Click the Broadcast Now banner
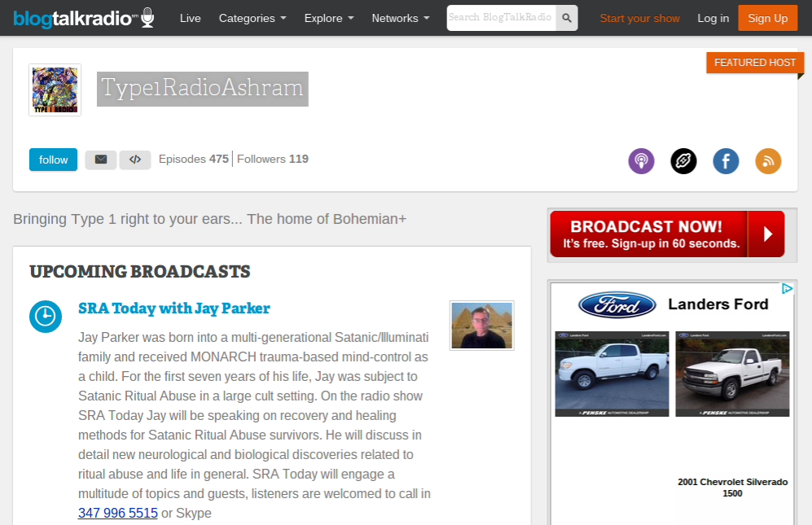The height and width of the screenshot is (525, 812). tap(667, 234)
